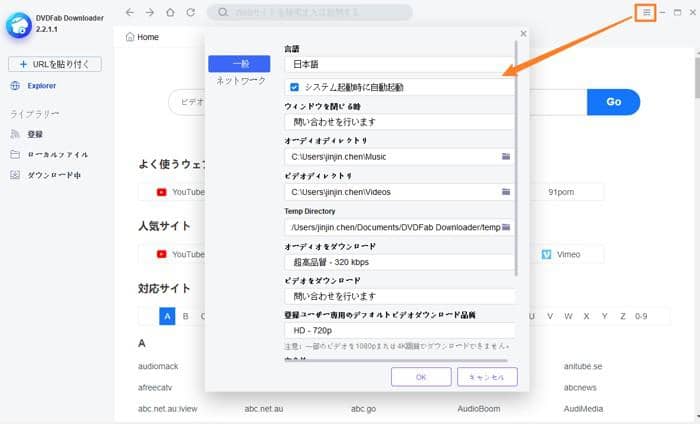700x424 pixels.
Task: Click the YouTube icon under 人気サイト
Action: tap(162, 254)
